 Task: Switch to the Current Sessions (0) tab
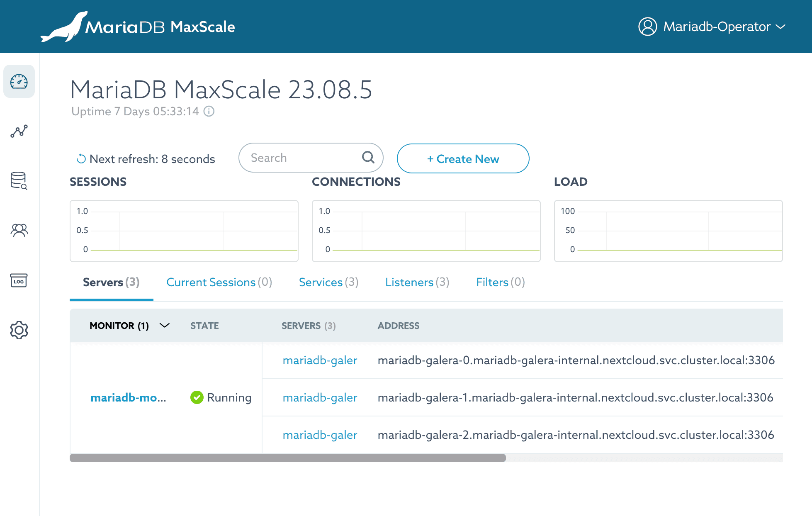pyautogui.click(x=219, y=282)
